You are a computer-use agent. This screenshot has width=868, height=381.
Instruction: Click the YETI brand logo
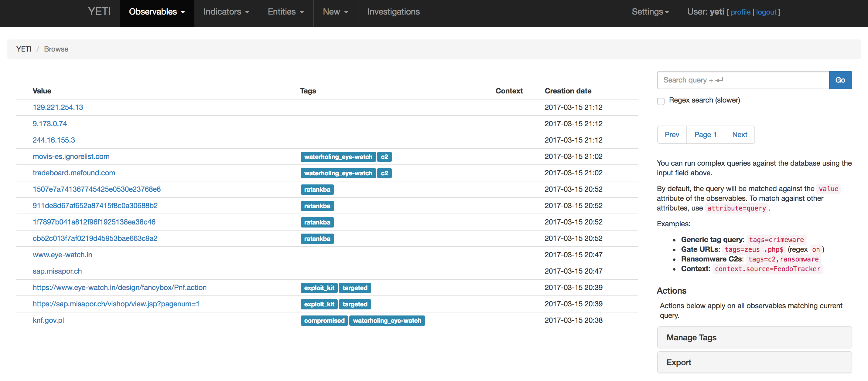[99, 12]
